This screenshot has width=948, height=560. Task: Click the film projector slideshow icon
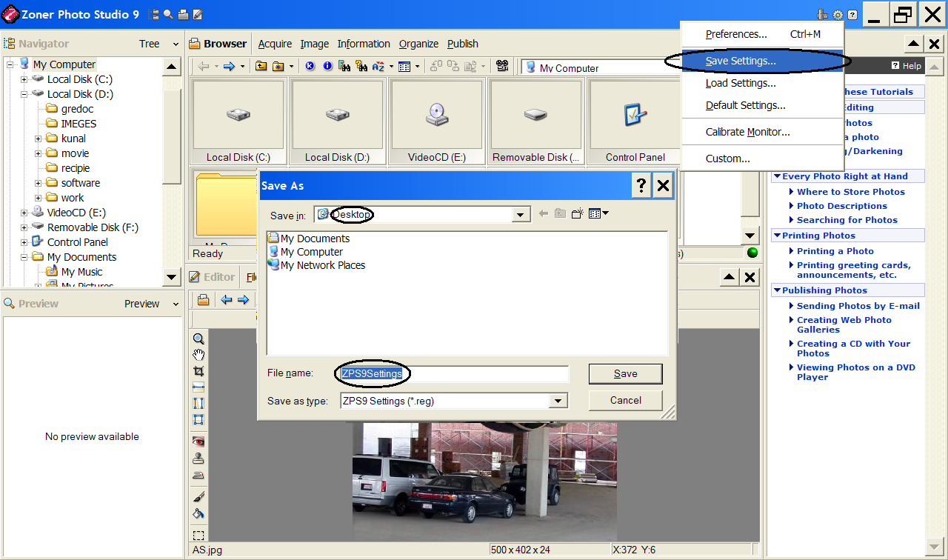click(503, 67)
